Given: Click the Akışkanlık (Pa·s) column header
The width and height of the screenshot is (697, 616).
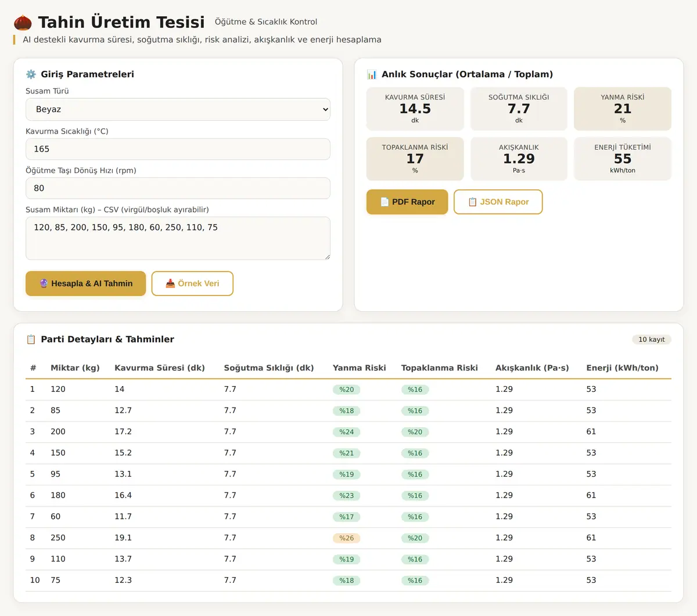Looking at the screenshot, I should 532,368.
